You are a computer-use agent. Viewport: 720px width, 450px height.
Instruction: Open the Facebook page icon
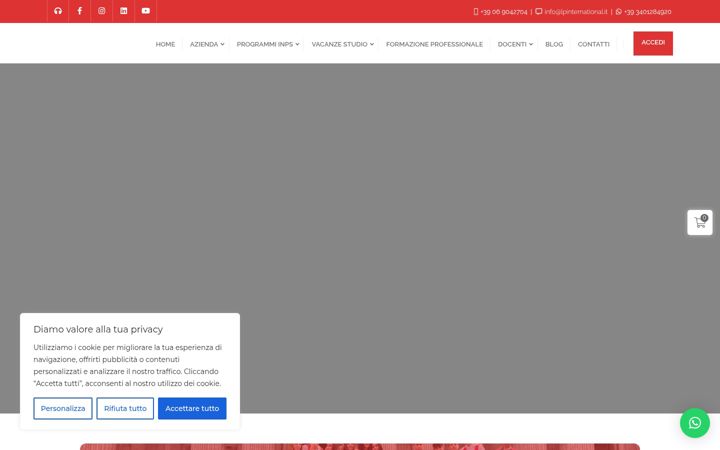click(x=79, y=11)
